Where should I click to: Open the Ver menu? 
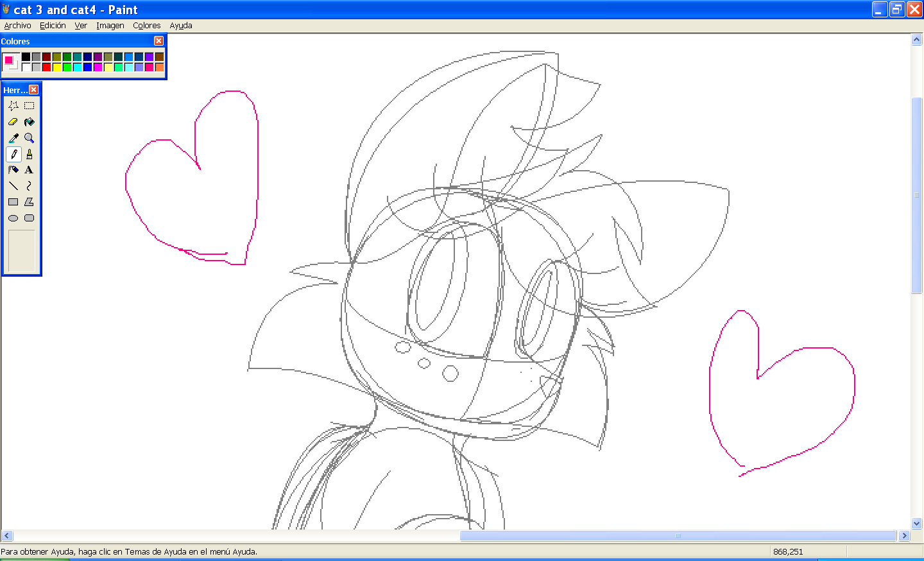(81, 26)
